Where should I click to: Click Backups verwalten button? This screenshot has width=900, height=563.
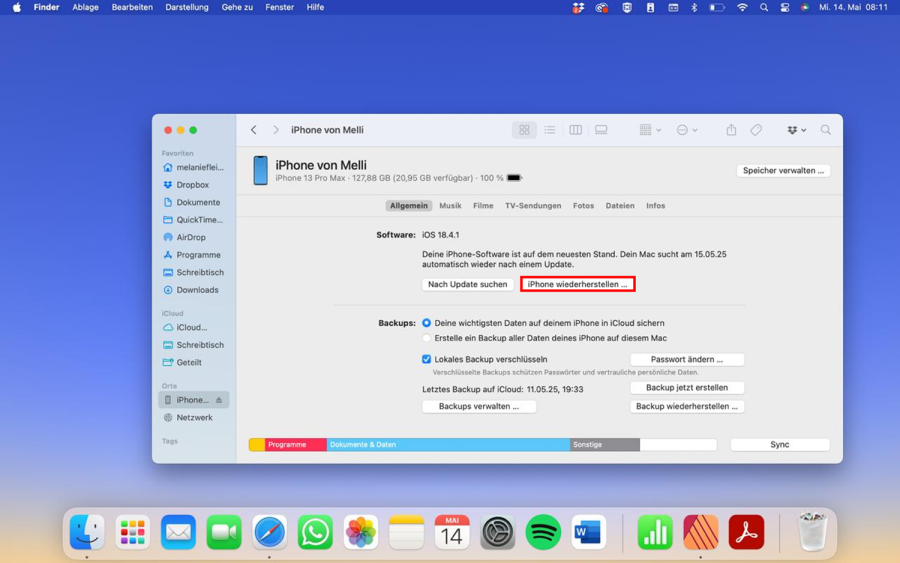479,406
